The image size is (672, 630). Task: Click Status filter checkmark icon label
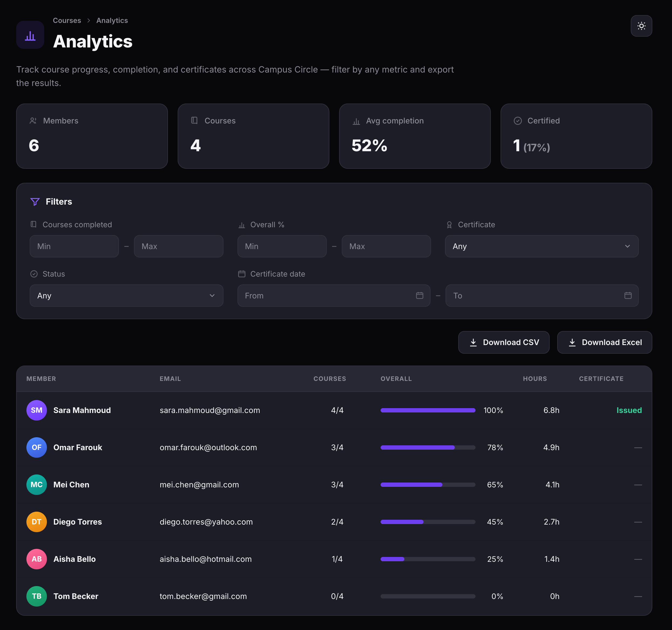pos(34,274)
